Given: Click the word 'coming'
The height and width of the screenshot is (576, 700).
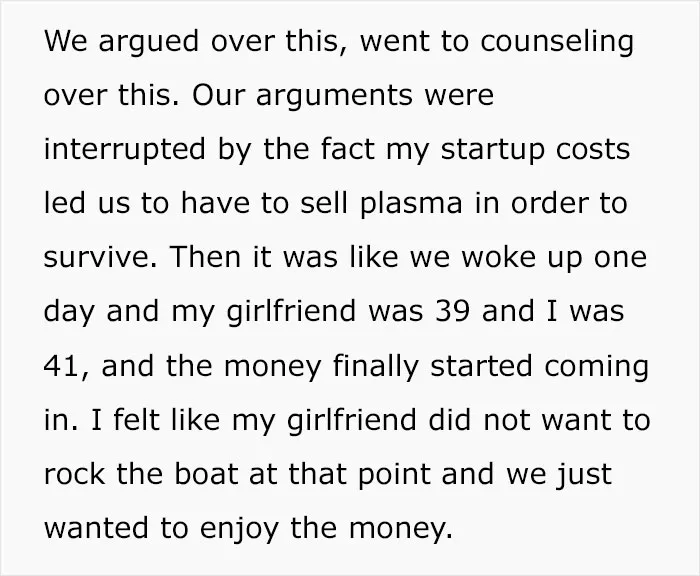Looking at the screenshot, I should click(596, 367).
